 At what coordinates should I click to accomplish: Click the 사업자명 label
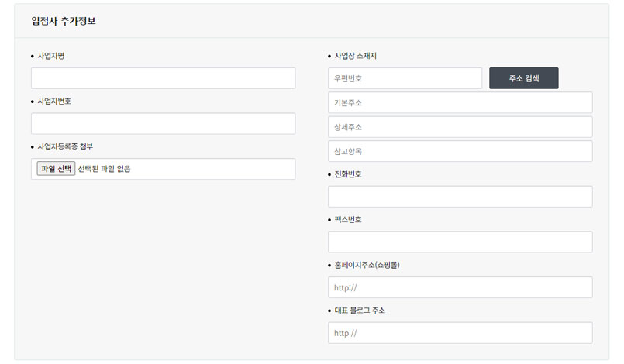point(51,56)
